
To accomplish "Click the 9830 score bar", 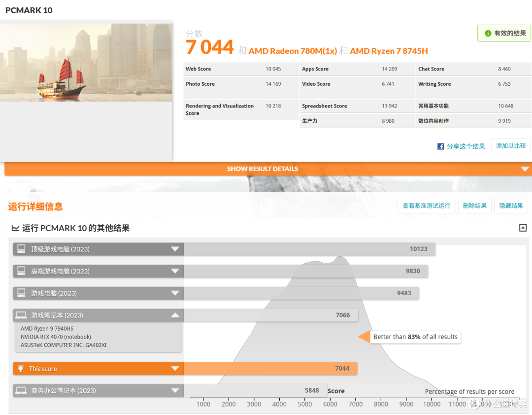I will pos(306,271).
